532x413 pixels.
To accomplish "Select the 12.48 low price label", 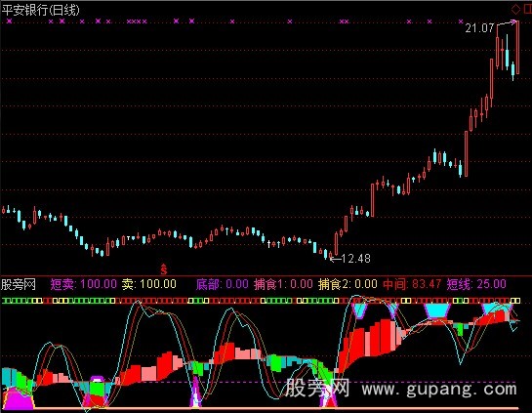I will tap(355, 259).
